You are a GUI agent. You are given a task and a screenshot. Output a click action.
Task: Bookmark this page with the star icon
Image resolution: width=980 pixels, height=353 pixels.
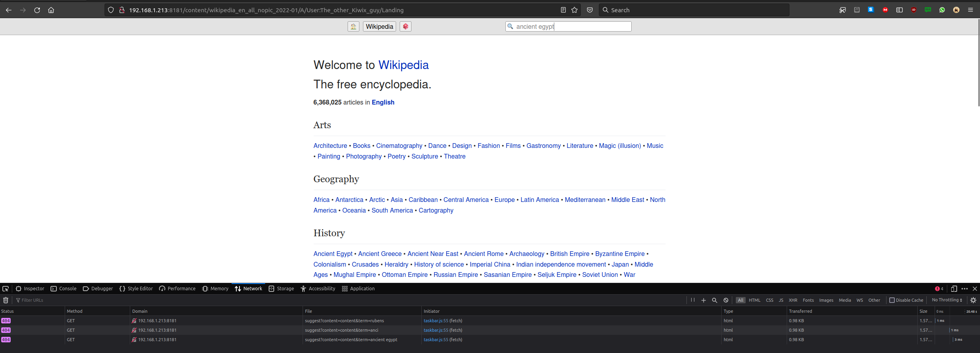point(574,10)
